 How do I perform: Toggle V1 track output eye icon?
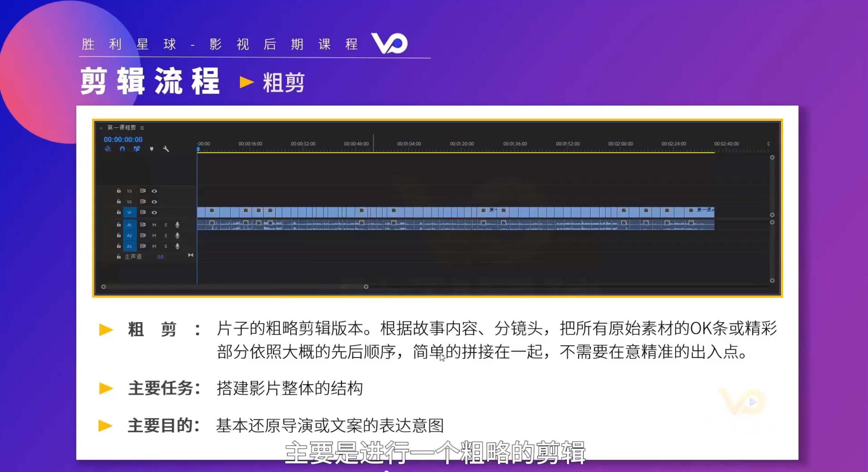154,212
